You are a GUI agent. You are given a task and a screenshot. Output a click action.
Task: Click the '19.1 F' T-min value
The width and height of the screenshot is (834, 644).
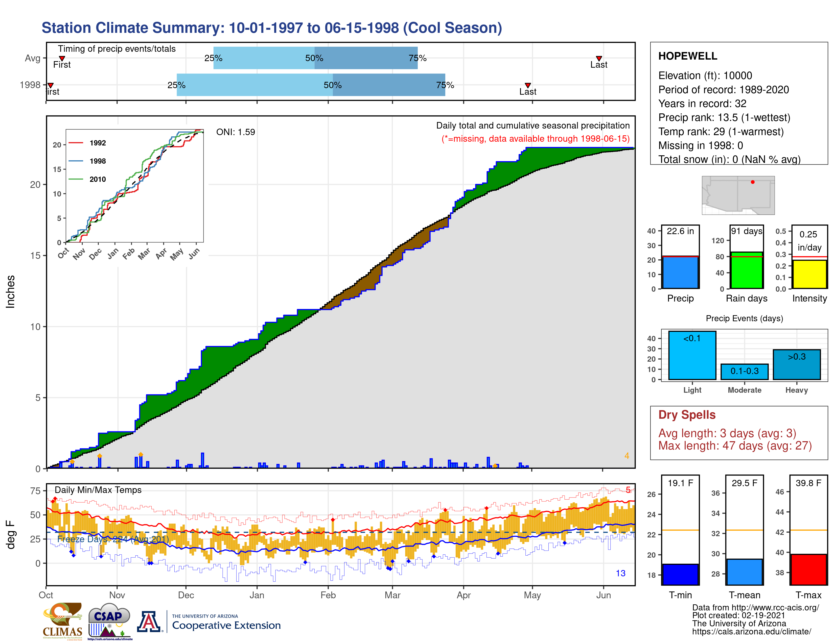[680, 483]
